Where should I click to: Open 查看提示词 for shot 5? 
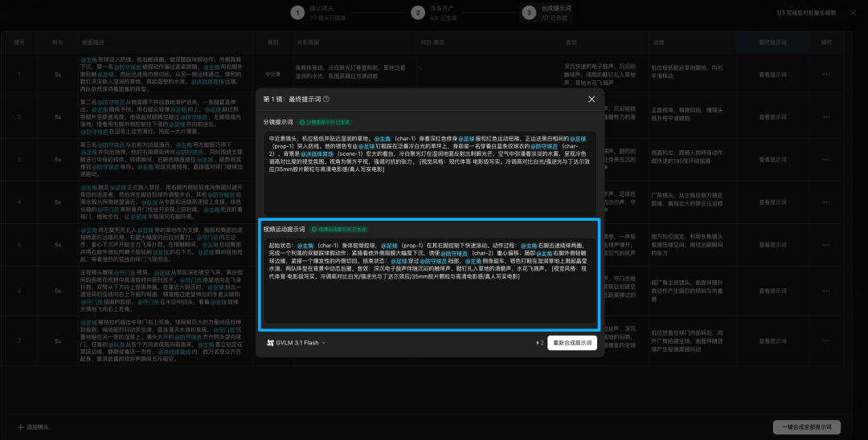772,244
